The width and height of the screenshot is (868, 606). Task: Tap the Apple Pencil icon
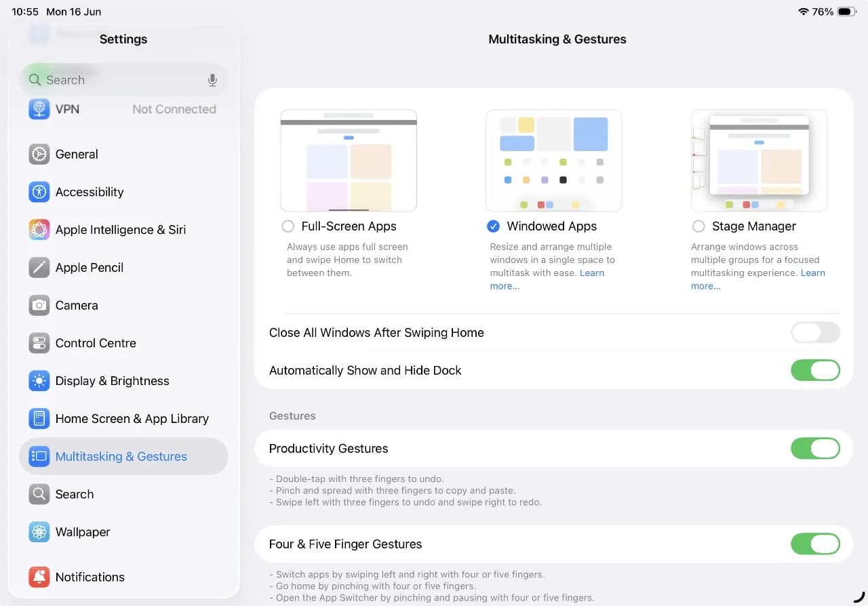[x=39, y=268]
